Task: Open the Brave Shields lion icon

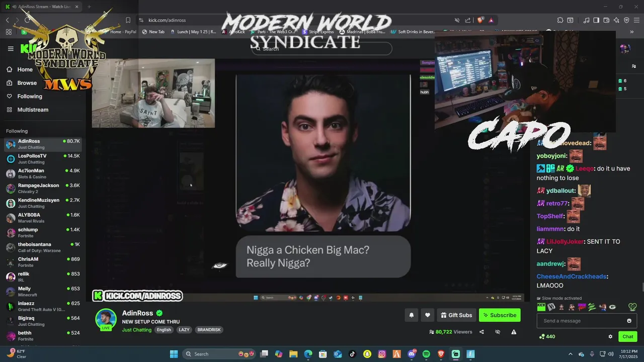Action: click(480, 20)
